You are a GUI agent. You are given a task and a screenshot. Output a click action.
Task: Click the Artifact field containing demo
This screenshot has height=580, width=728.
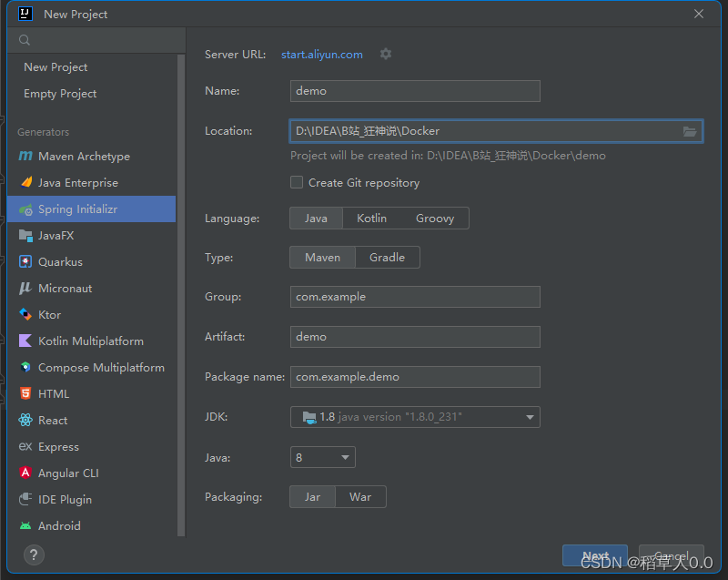(415, 337)
